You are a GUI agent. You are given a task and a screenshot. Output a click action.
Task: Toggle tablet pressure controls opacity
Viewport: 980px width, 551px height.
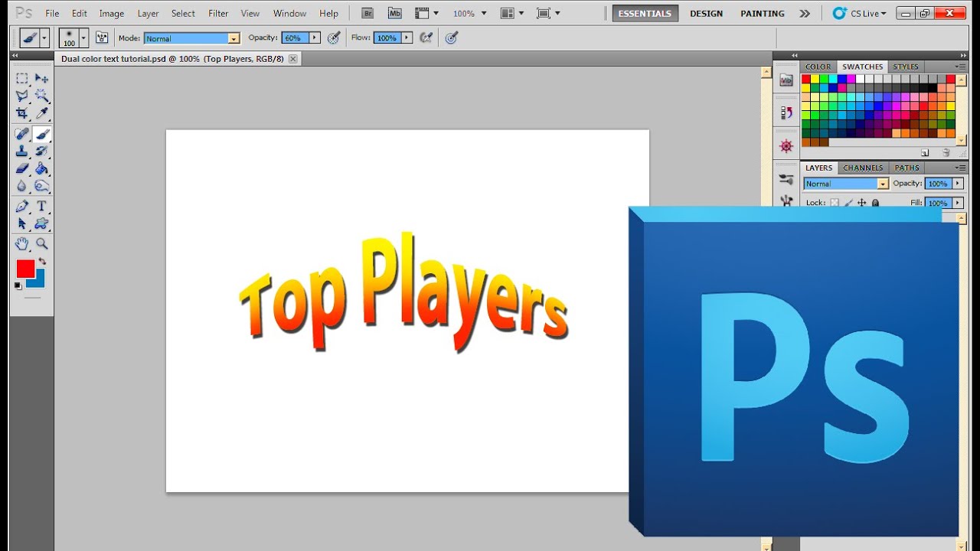pos(334,37)
